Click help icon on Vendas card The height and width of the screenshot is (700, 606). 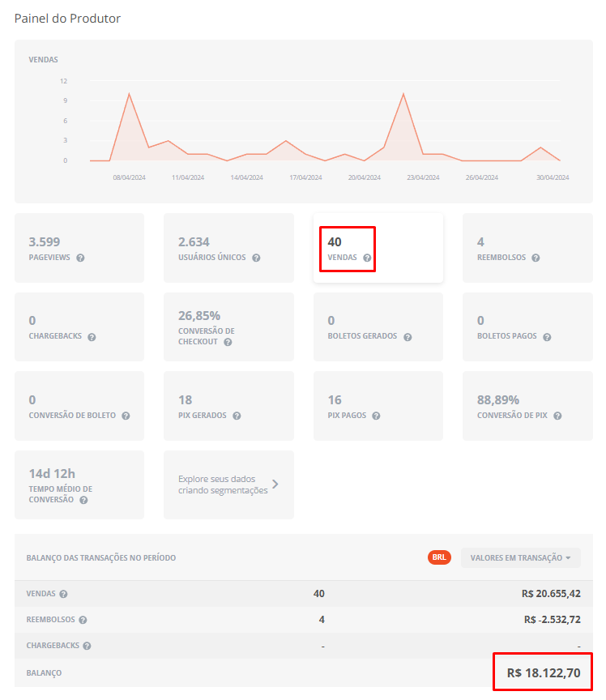pos(367,258)
